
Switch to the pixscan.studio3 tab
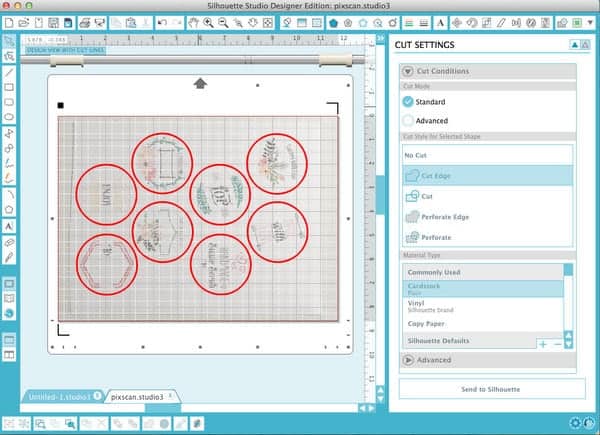click(137, 397)
